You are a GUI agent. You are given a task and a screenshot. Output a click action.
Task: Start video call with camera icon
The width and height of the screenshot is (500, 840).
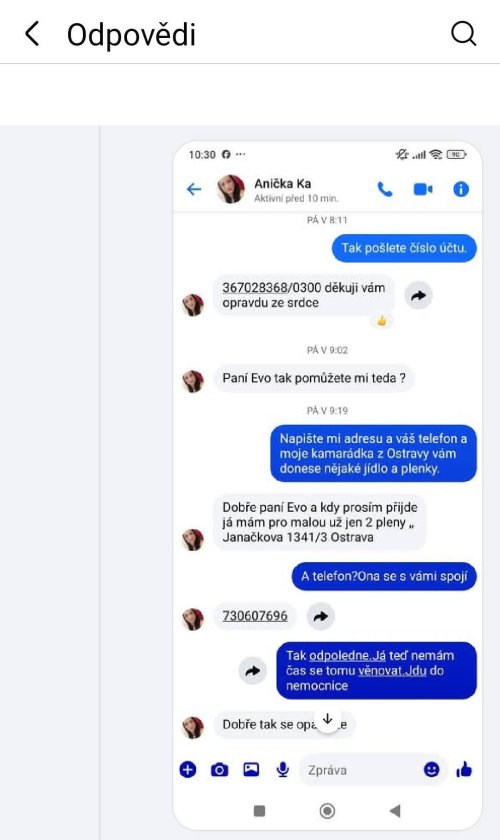pos(423,189)
